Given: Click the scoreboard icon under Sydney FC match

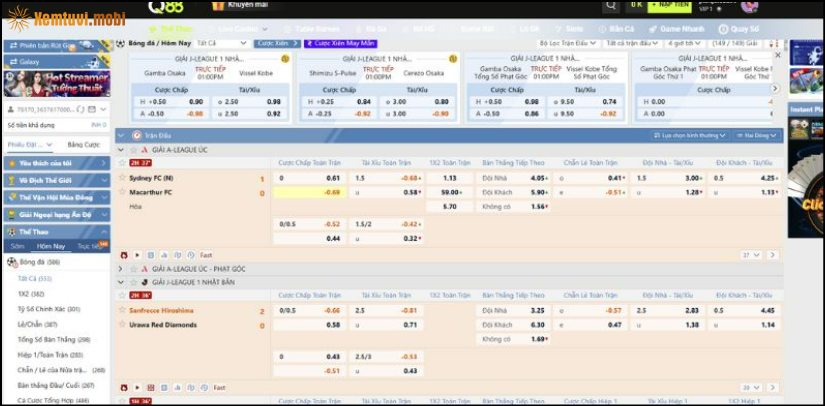Looking at the screenshot, I should 151,255.
